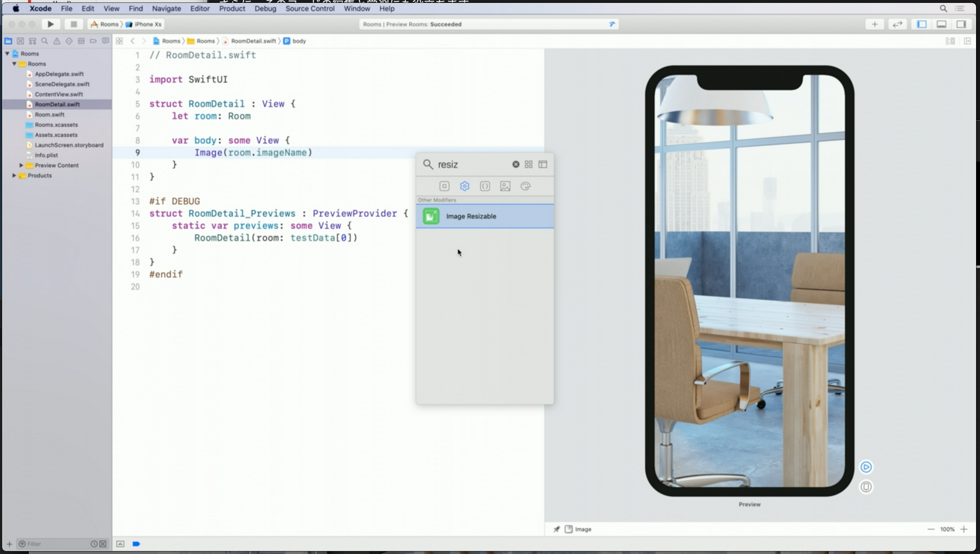Image resolution: width=980 pixels, height=554 pixels.
Task: Toggle the right Inspectors panel visibility
Action: pyautogui.click(x=961, y=24)
